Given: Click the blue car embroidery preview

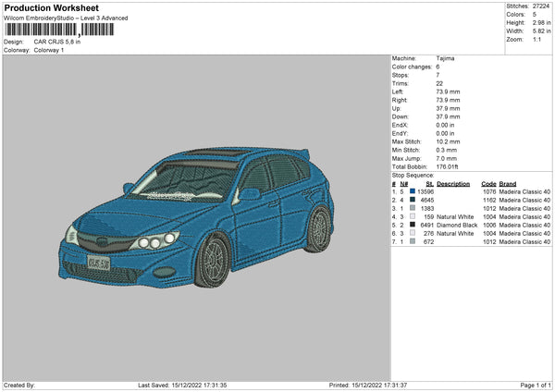Looking at the screenshot, I should click(196, 217).
